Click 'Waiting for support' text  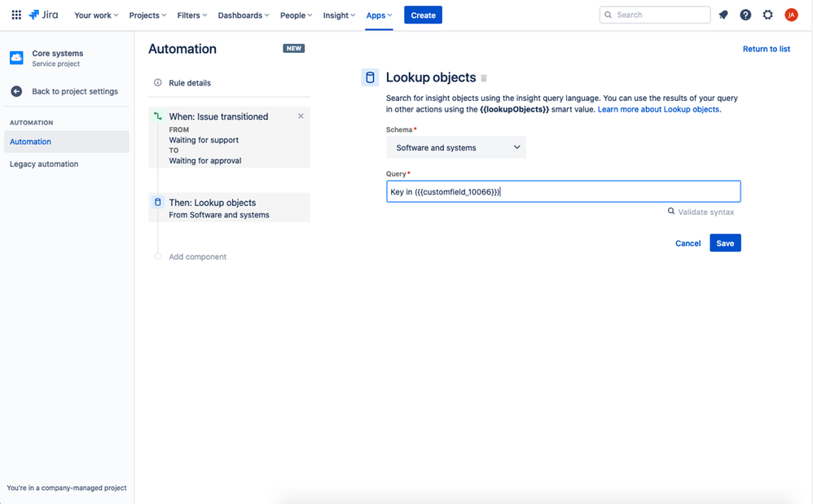coord(204,140)
